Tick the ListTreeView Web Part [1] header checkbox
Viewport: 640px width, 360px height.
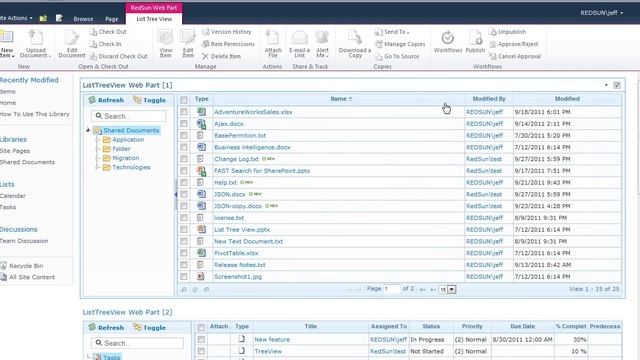617,85
